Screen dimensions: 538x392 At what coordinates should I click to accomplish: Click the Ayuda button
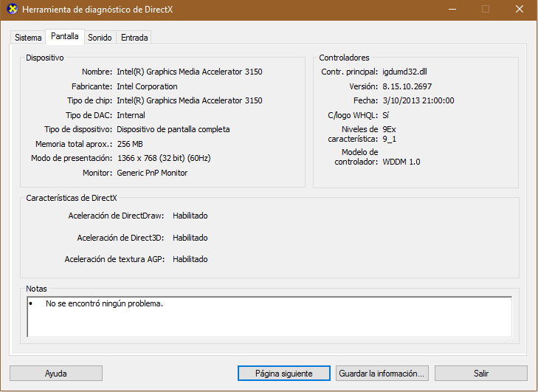56,373
